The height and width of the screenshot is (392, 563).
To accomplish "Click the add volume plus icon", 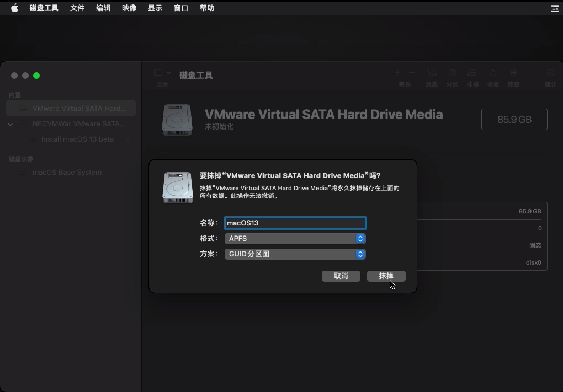I will coord(397,73).
